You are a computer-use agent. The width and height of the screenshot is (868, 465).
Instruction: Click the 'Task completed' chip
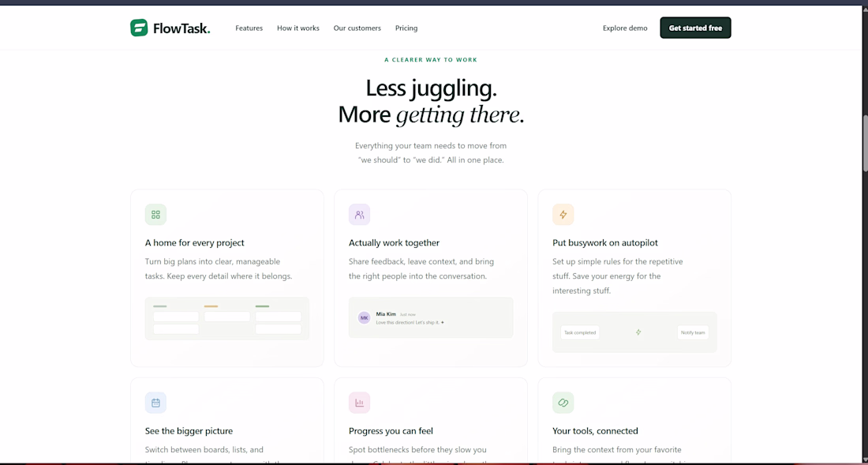coord(580,332)
